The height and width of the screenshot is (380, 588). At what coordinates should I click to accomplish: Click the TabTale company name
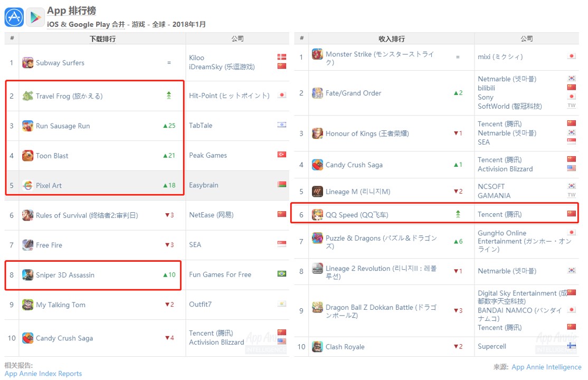[200, 125]
